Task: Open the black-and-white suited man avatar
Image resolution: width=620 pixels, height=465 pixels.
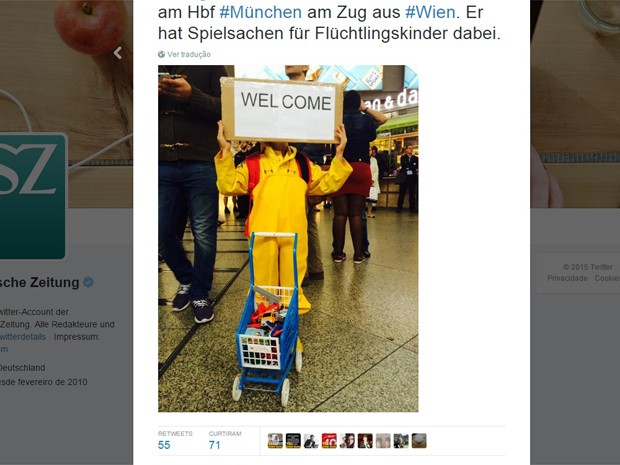Action: pos(311,441)
